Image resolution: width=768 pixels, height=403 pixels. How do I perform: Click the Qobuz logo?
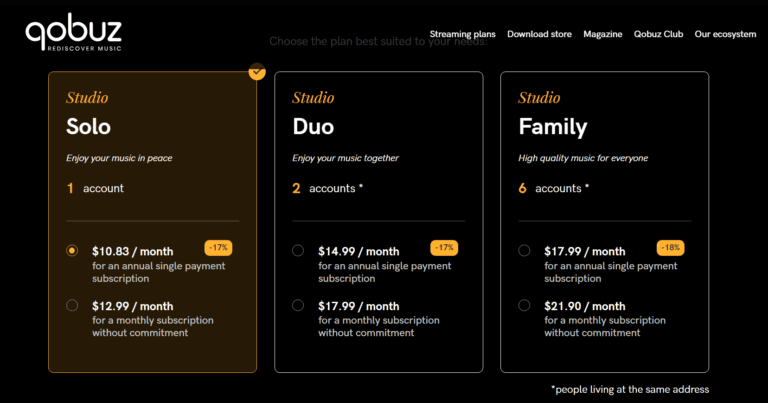(x=73, y=34)
